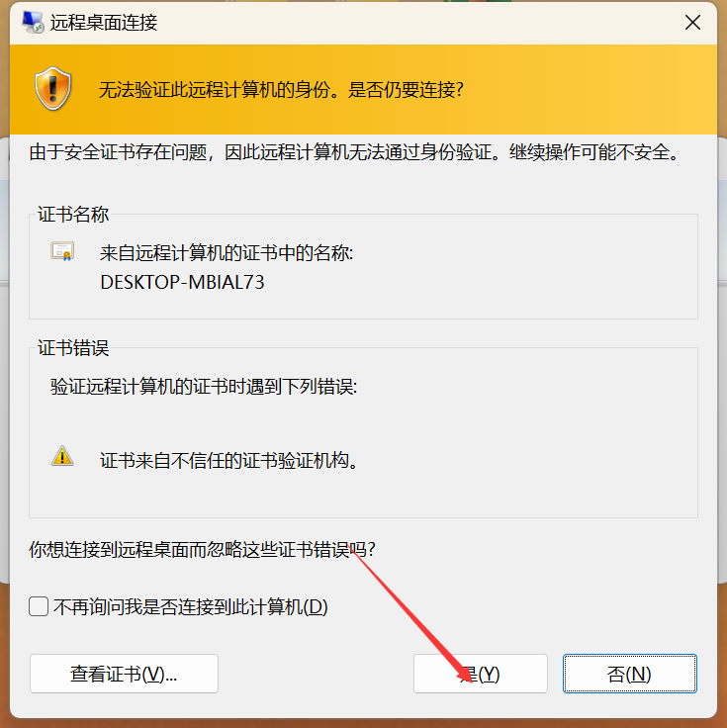Decline connection with the 否(N) button
This screenshot has height=728, width=727.
(630, 674)
